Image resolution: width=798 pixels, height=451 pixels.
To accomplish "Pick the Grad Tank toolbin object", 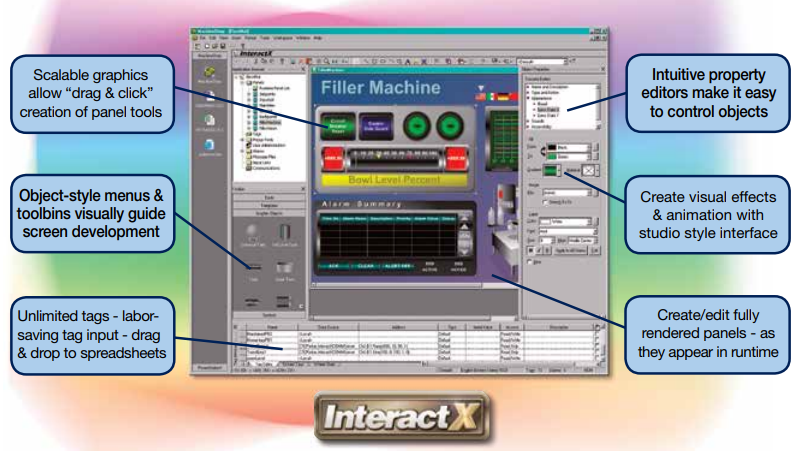I will coord(282,270).
